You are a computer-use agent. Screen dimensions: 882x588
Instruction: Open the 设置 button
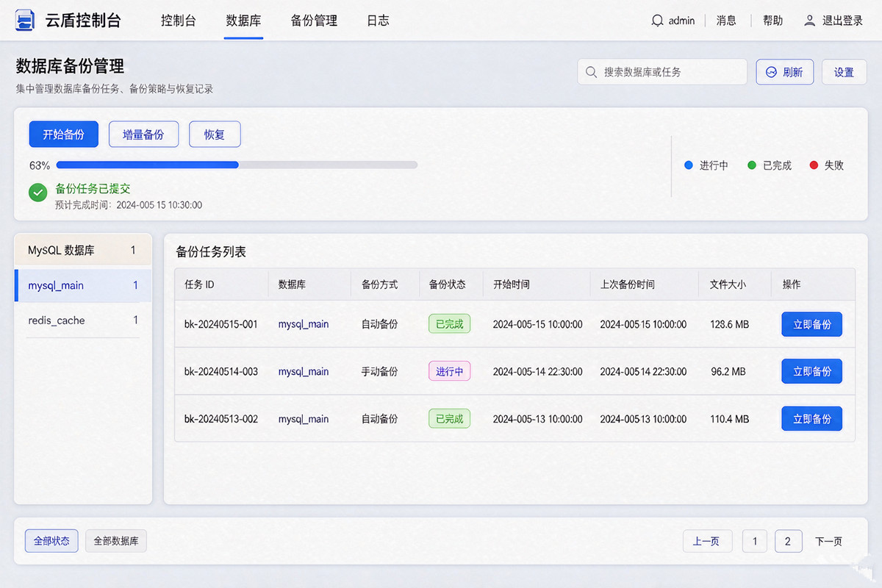[844, 72]
